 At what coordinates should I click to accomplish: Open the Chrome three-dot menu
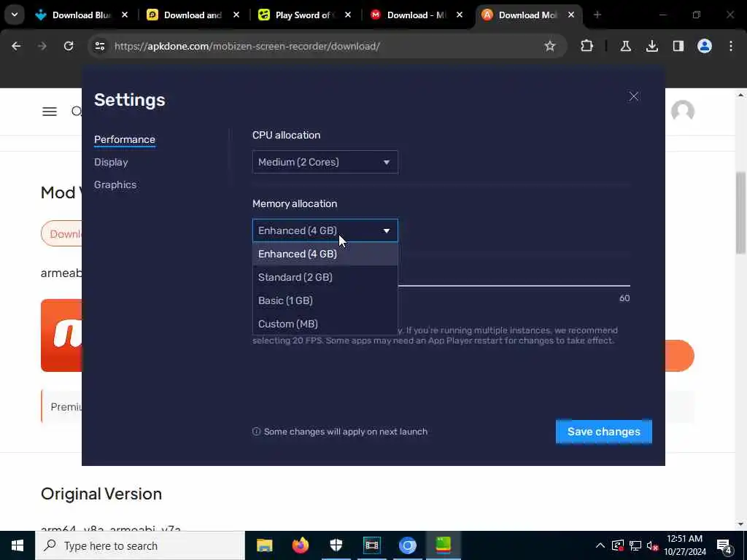pos(731,46)
